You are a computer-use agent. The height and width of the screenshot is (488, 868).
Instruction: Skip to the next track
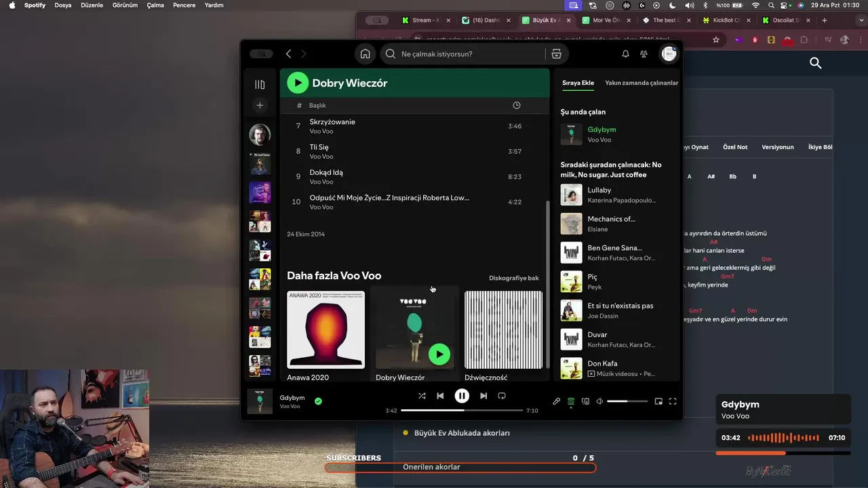[484, 396]
